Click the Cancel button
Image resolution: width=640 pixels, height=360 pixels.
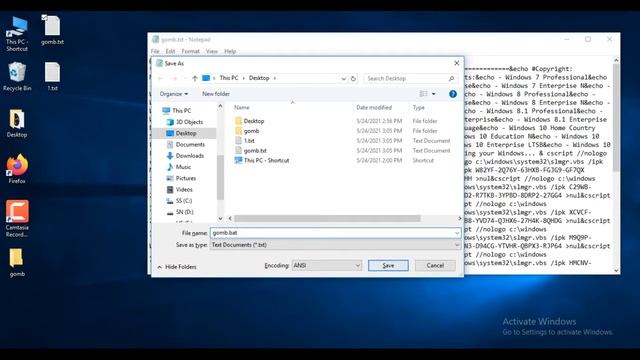(x=435, y=265)
